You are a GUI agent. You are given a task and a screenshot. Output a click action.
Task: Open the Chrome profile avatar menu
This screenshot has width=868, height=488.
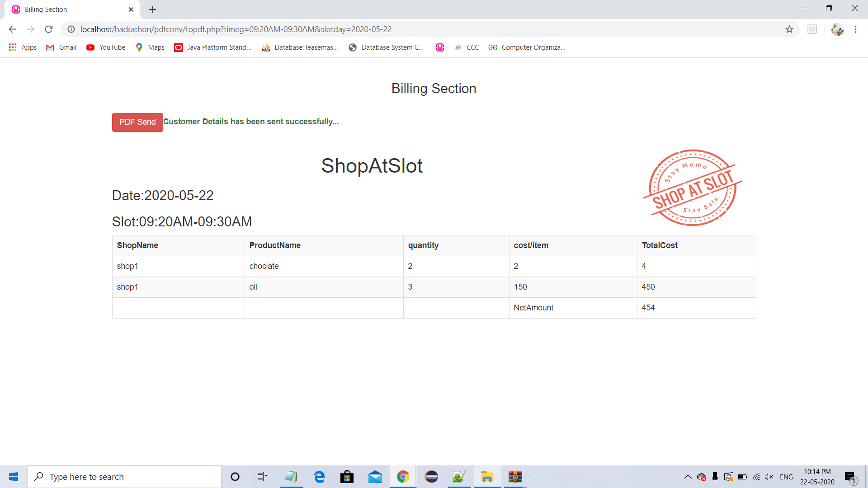(x=837, y=29)
